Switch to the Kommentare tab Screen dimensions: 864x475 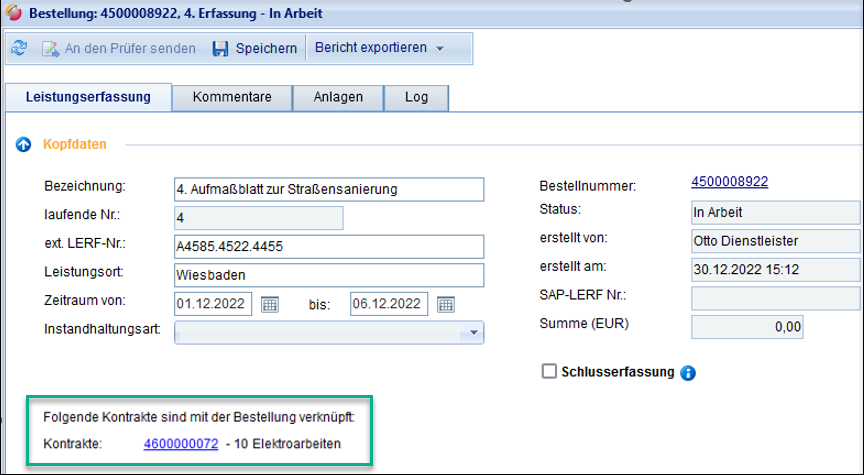click(232, 97)
